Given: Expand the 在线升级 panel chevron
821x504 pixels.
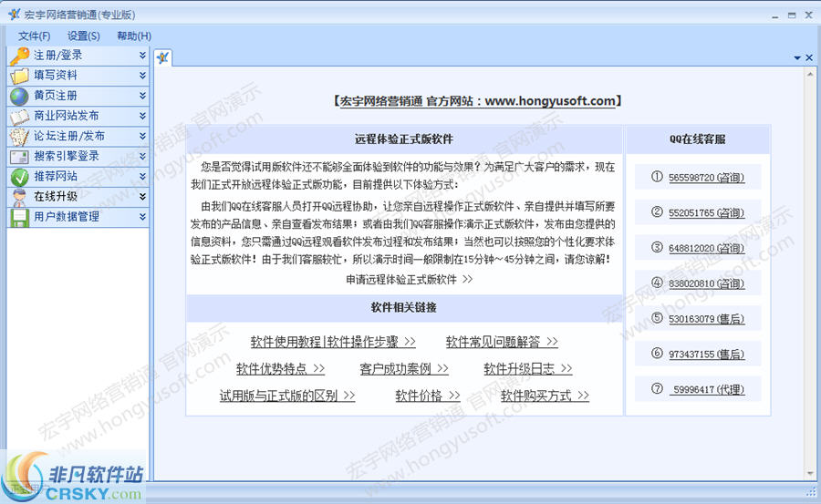Looking at the screenshot, I should (142, 197).
